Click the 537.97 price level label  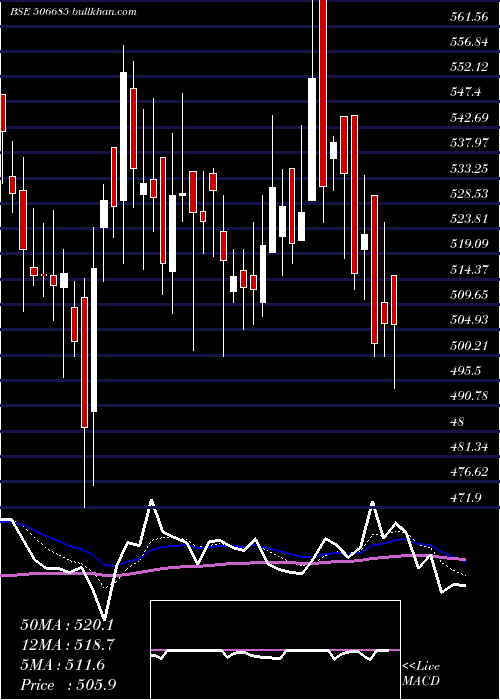pyautogui.click(x=470, y=143)
